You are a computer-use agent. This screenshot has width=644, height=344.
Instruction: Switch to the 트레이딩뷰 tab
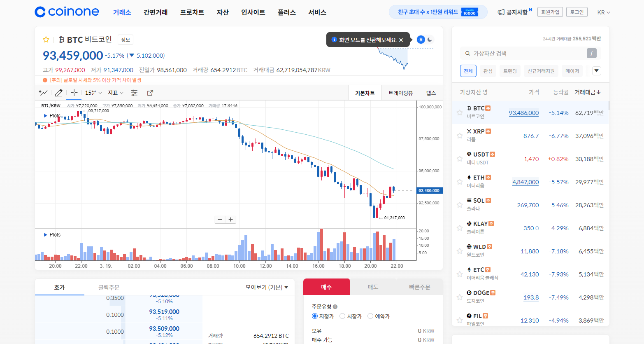coord(401,93)
